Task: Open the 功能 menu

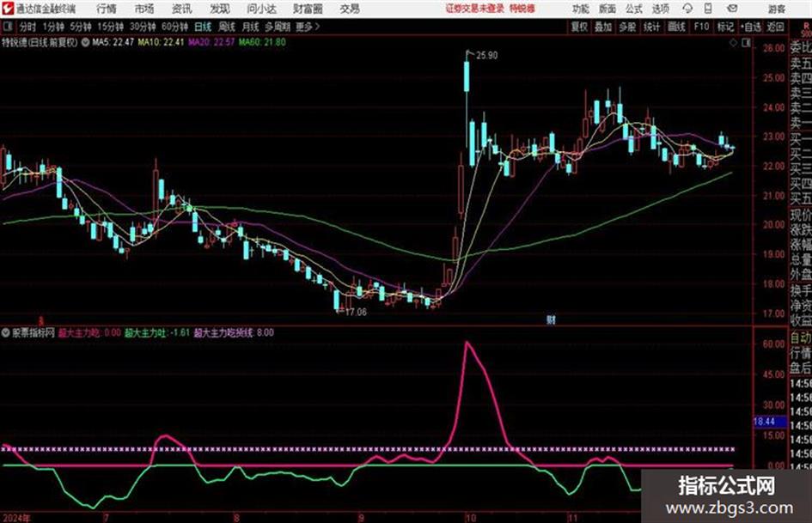Action: (x=581, y=9)
